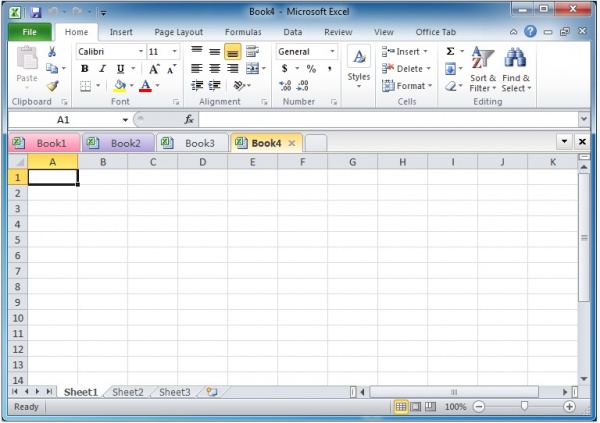The height and width of the screenshot is (423, 600).
Task: Close the Book4 workbook tab
Action: (x=292, y=143)
